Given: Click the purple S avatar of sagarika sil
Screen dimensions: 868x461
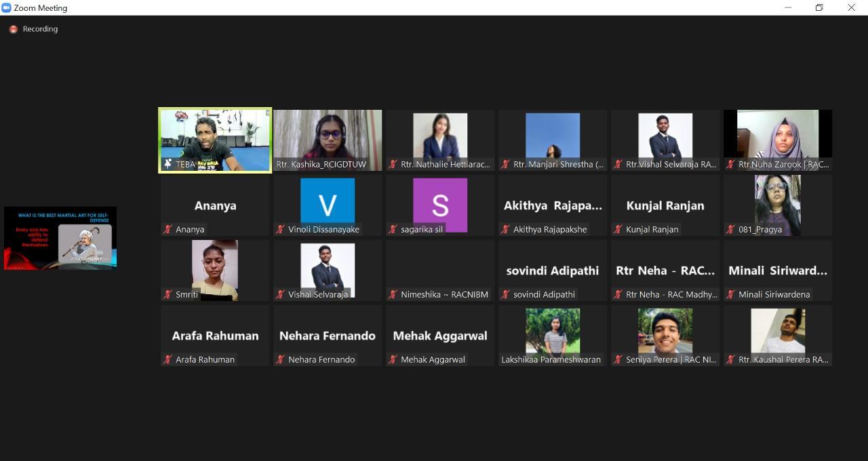Looking at the screenshot, I should pos(440,202).
